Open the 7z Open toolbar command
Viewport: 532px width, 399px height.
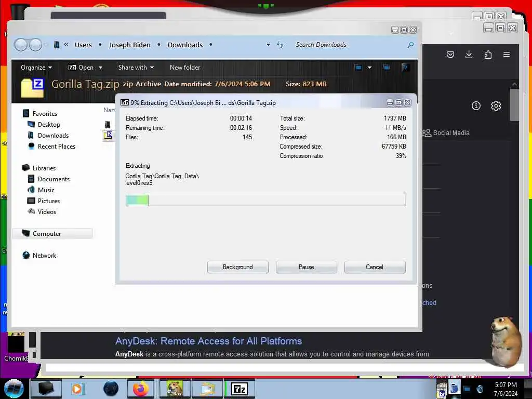point(81,68)
